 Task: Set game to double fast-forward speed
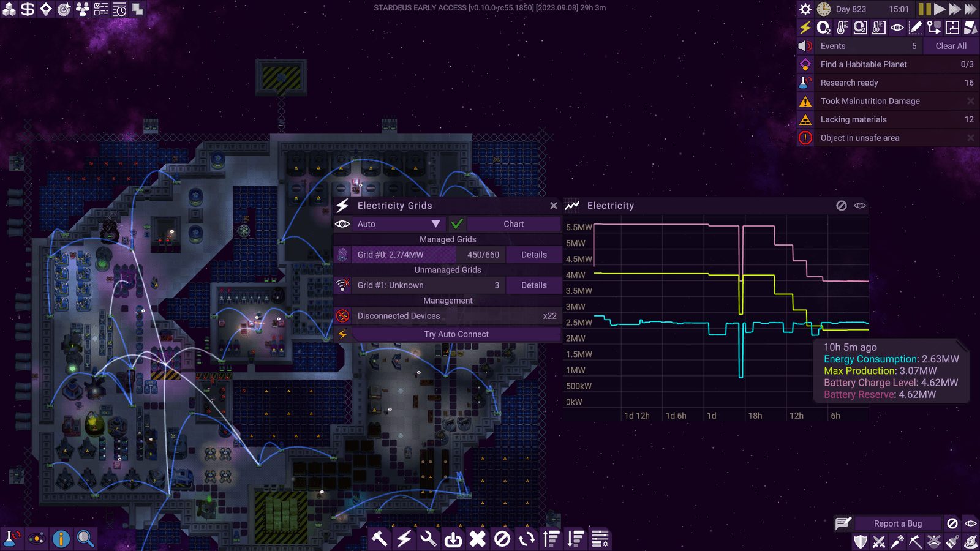pyautogui.click(x=956, y=9)
